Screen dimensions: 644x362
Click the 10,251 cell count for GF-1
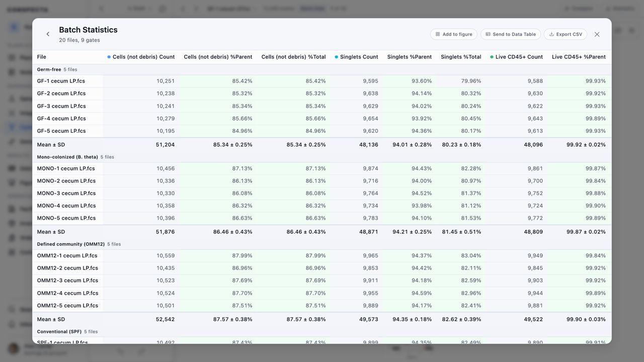pos(166,81)
